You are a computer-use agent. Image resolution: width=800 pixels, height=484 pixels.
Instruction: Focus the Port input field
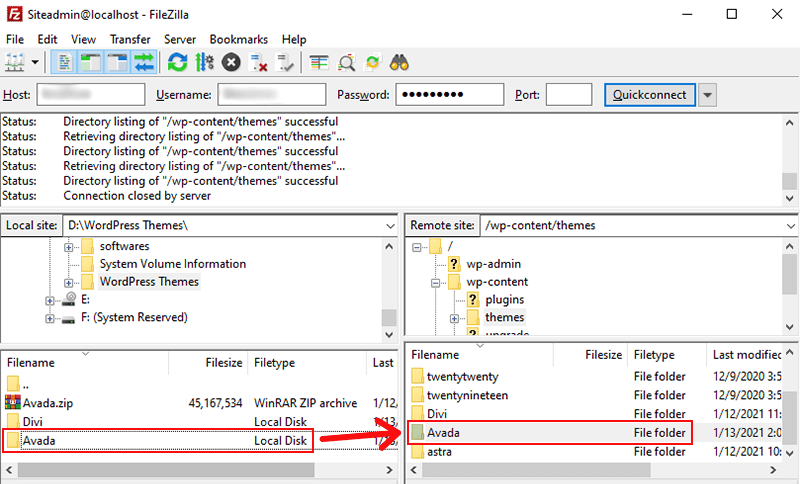click(x=569, y=94)
